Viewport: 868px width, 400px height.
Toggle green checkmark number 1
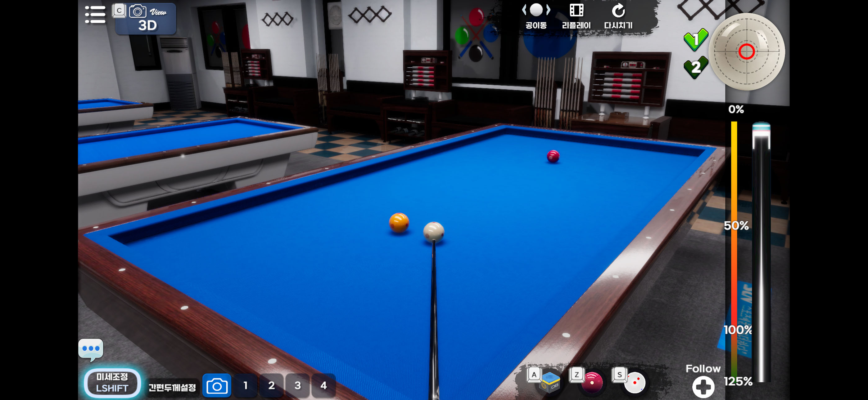tap(695, 40)
